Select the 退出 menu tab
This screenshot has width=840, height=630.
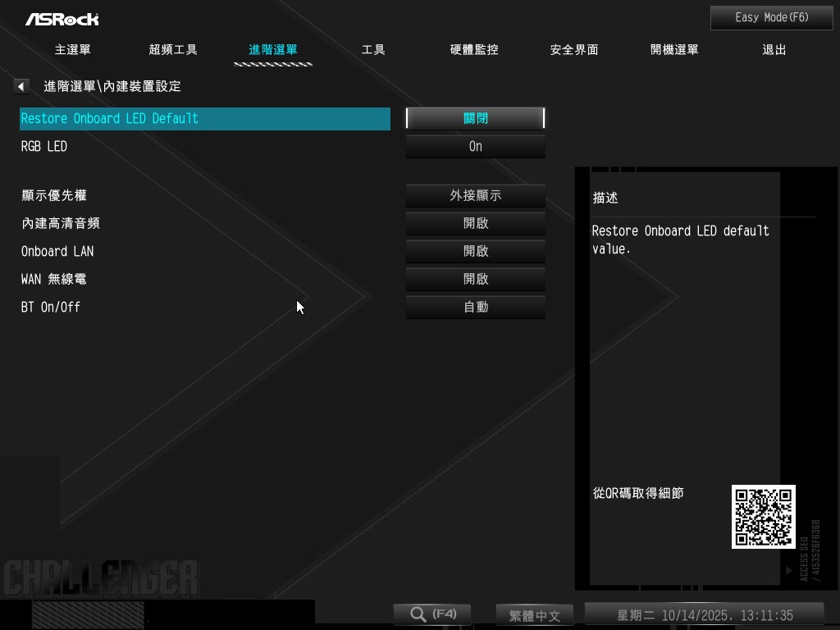774,50
